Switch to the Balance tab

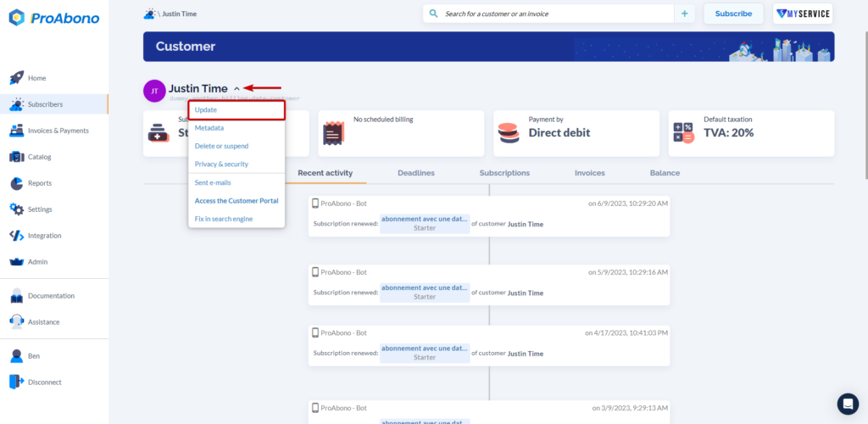pos(665,173)
